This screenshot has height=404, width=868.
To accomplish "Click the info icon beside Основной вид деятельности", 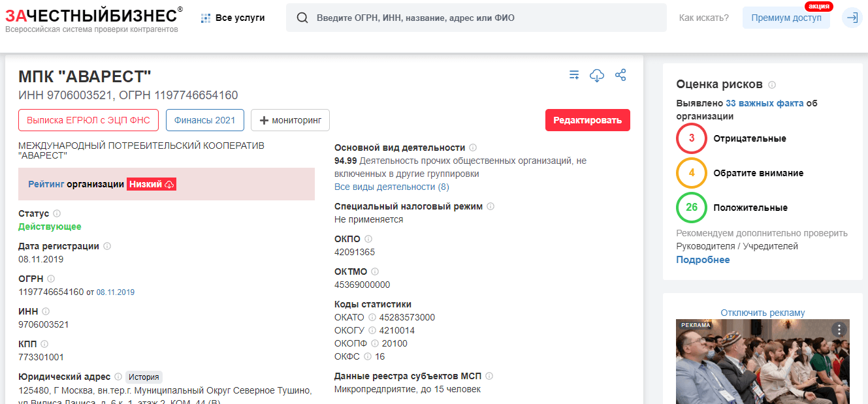I will coord(473,148).
